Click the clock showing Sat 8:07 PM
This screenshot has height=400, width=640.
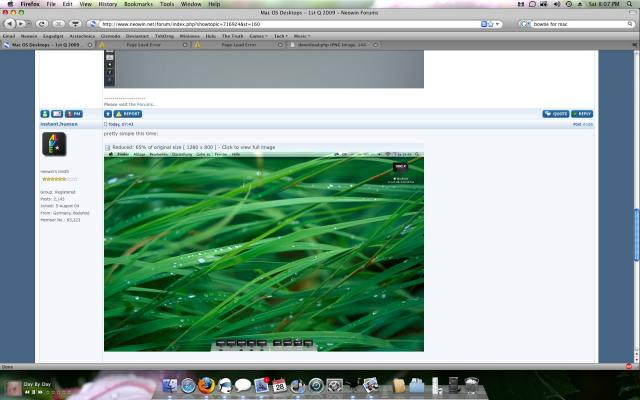[605, 4]
